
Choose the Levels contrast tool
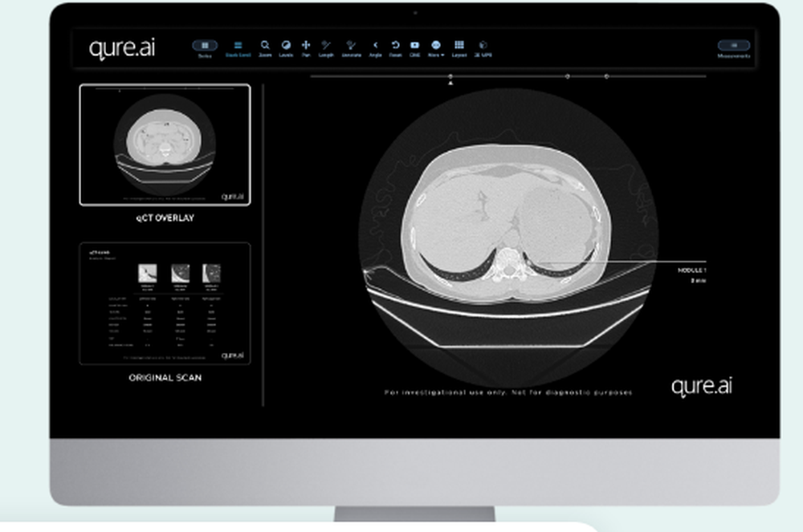click(x=286, y=47)
